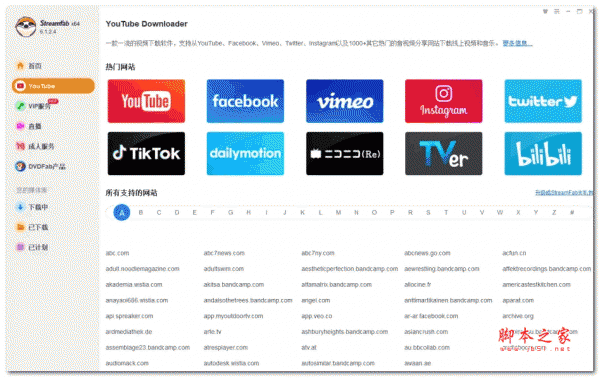Click the allocine.fr site entry
Screen dimensions: 600x378
(x=417, y=284)
